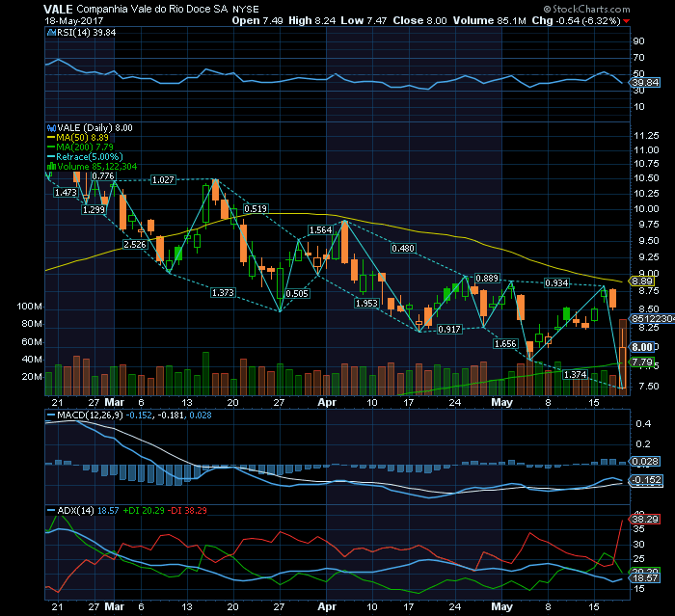Click the Low 7.47 header value
This screenshot has width=675, height=616.
coord(364,20)
